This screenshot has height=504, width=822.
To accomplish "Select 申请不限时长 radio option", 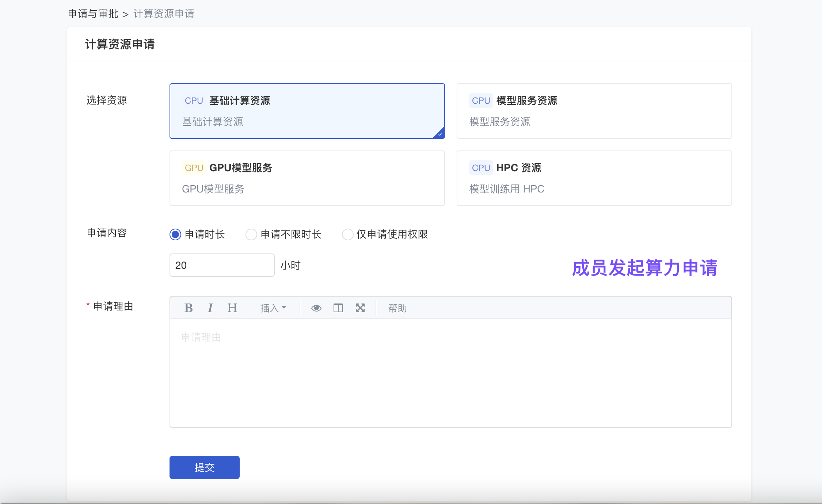I will click(251, 234).
